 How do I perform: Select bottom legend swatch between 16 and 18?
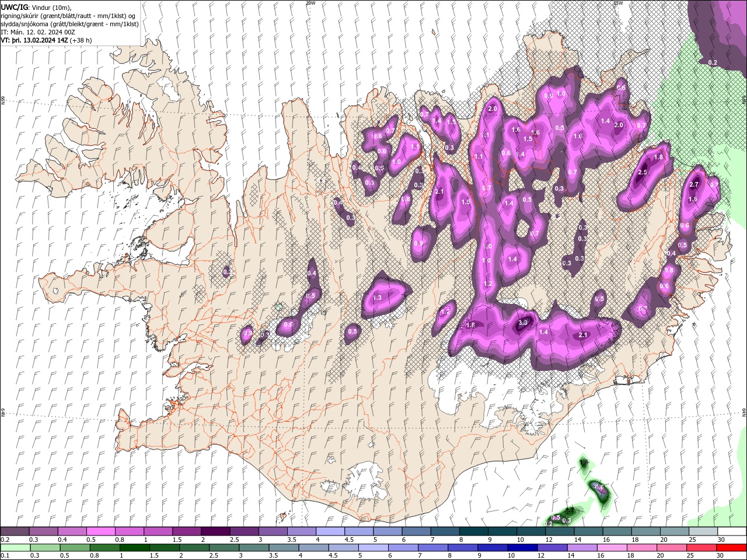pyautogui.click(x=612, y=548)
